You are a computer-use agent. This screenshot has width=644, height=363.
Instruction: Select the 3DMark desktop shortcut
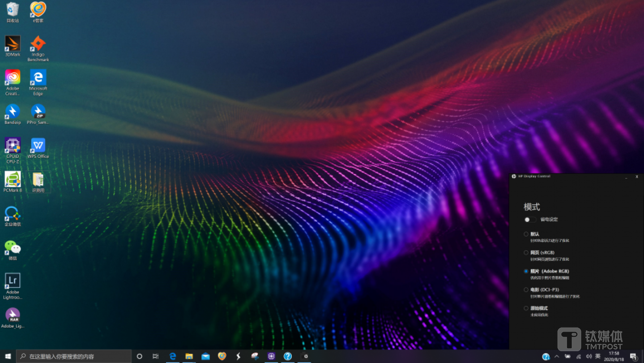(x=13, y=47)
